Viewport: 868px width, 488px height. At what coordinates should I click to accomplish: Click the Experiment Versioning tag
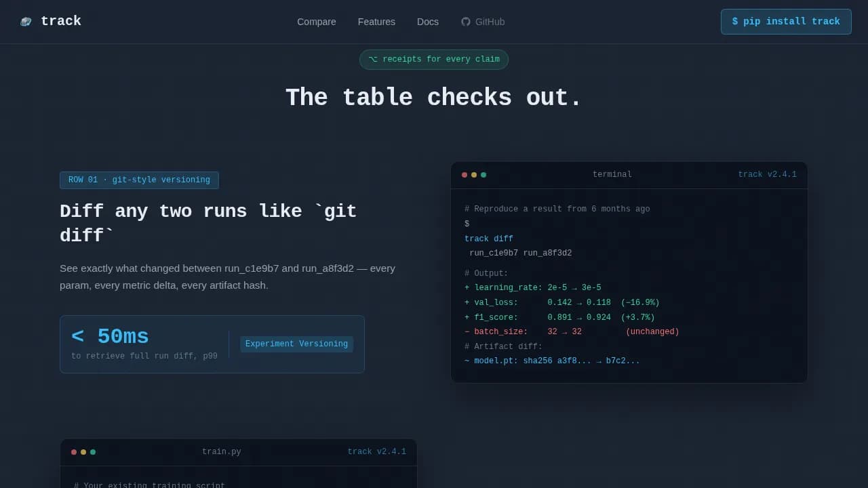pos(296,344)
